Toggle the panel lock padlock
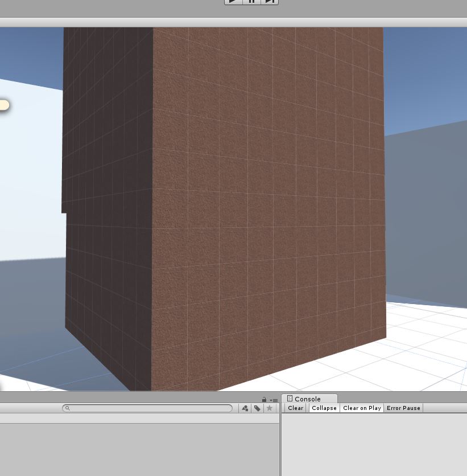The height and width of the screenshot is (476, 467). click(x=264, y=399)
